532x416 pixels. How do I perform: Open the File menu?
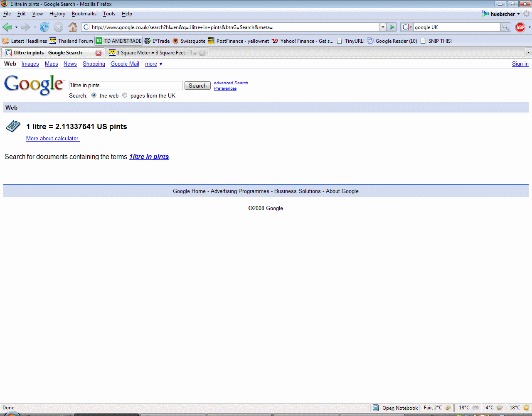[x=7, y=14]
